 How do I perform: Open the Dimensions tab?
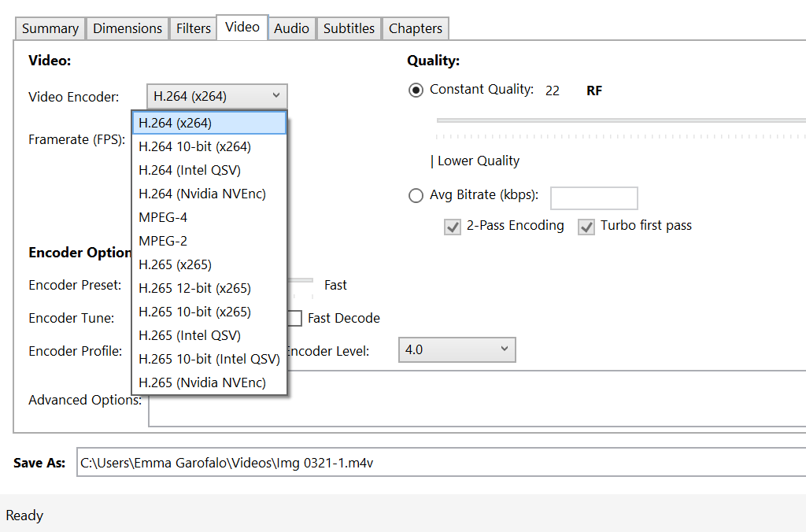128,28
